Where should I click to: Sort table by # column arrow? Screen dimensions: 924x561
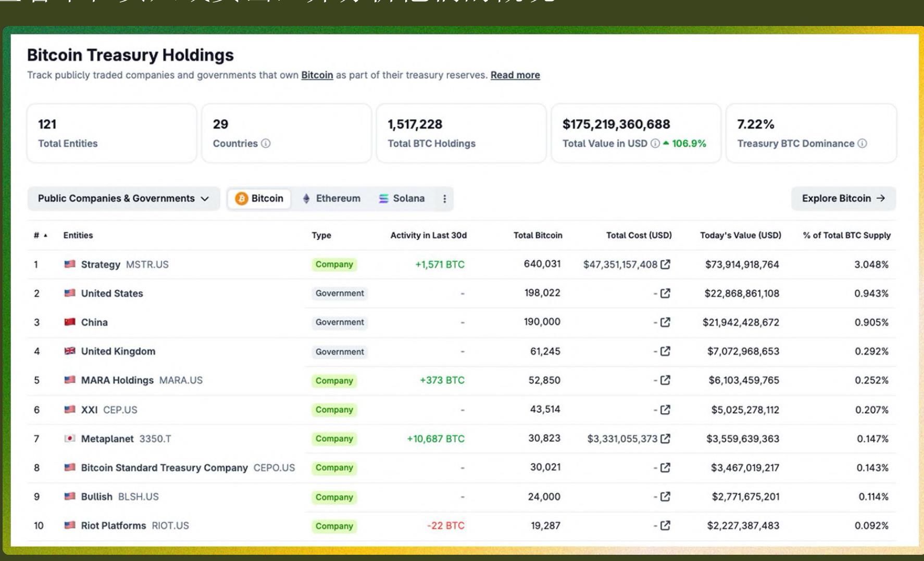coord(46,235)
